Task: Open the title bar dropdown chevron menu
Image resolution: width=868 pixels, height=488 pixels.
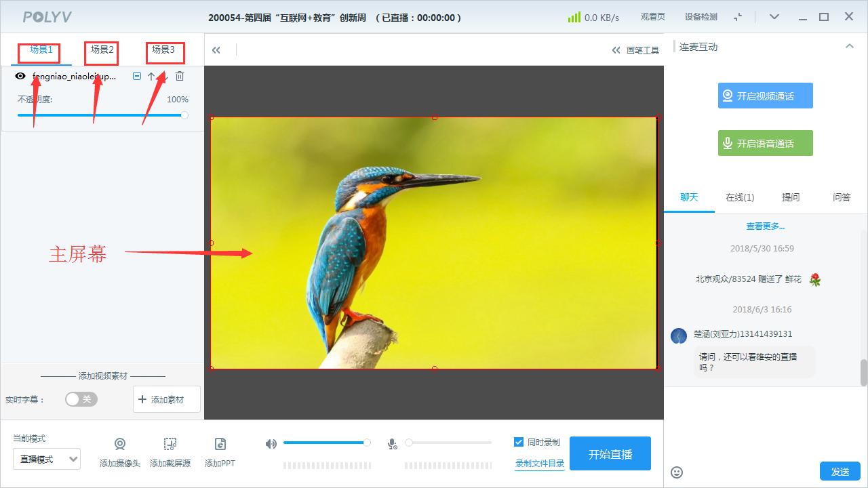Action: click(x=774, y=17)
